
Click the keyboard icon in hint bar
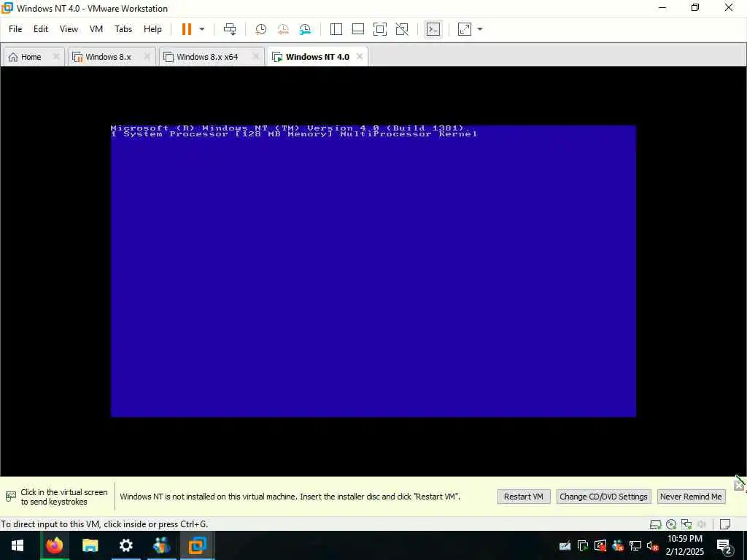click(x=10, y=497)
